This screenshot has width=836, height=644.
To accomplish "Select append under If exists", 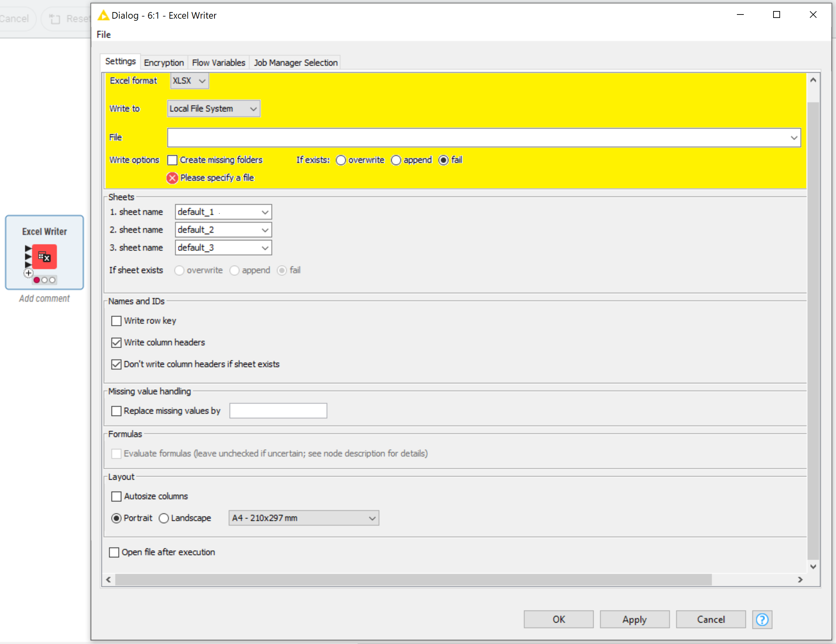I will 396,160.
